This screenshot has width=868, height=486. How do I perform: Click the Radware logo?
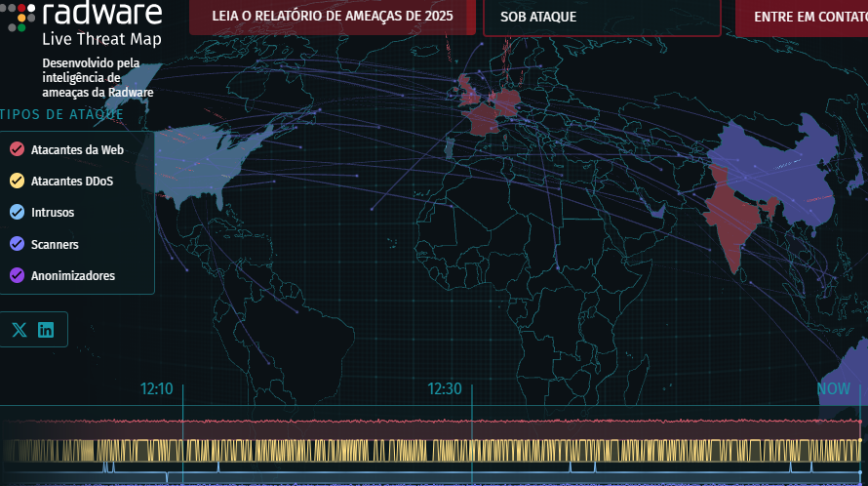82,14
